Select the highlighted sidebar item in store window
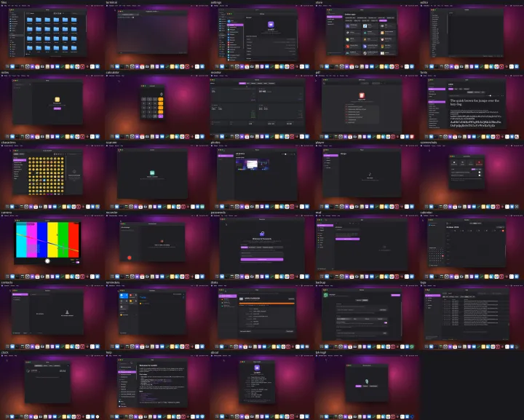Image resolution: width=524 pixels, height=420 pixels. click(335, 17)
